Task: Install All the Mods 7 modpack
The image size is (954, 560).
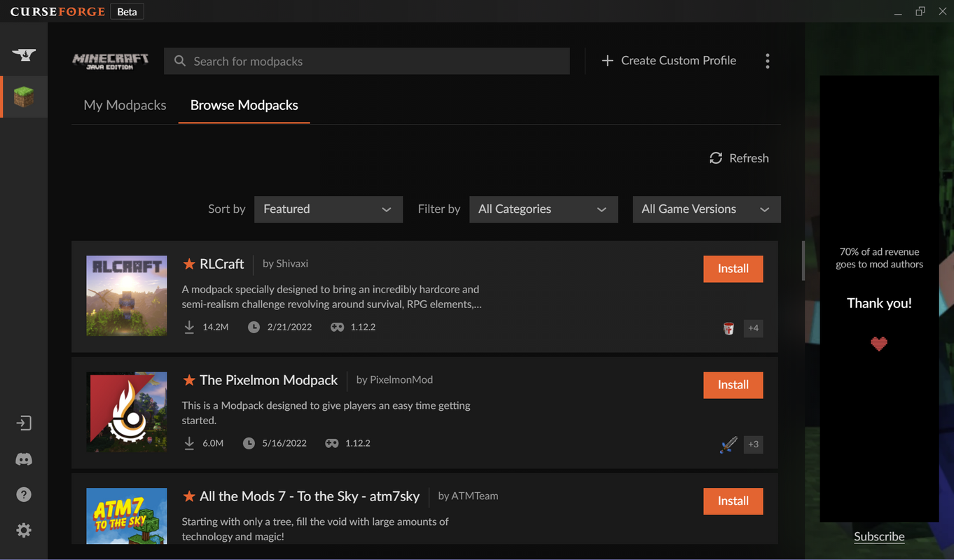Action: click(733, 501)
